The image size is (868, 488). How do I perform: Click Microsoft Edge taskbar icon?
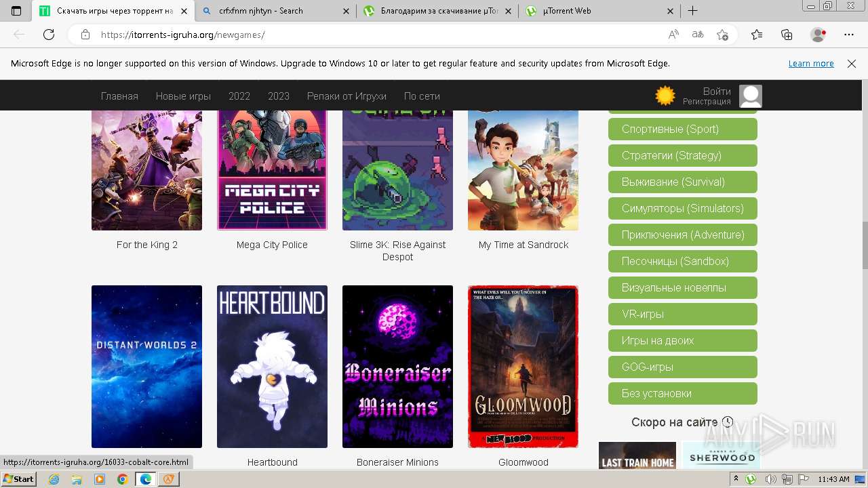(x=145, y=479)
